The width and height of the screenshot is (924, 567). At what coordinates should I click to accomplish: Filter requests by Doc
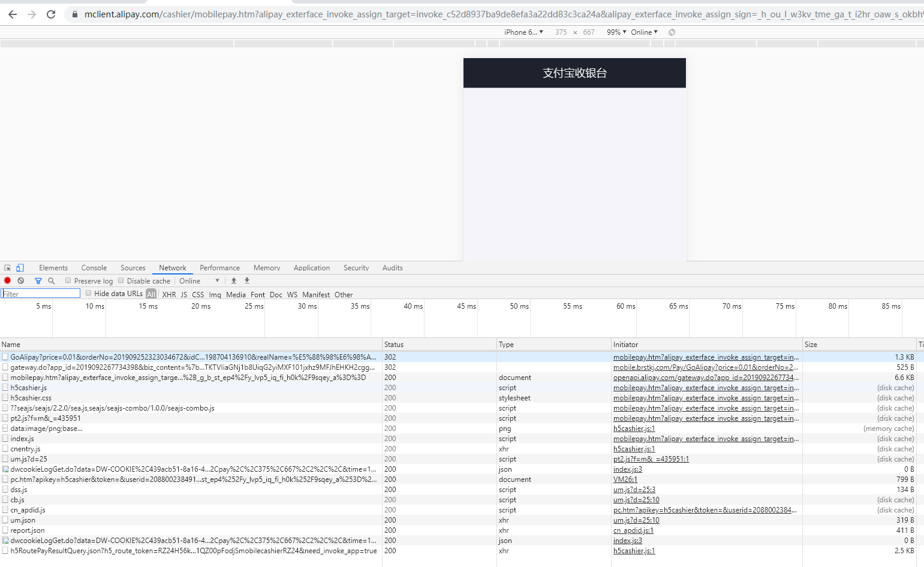pos(276,295)
